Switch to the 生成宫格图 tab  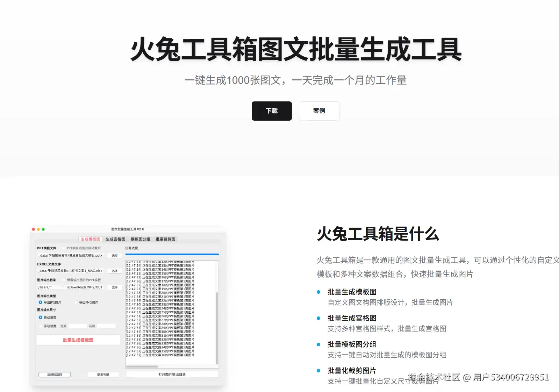[x=116, y=239]
